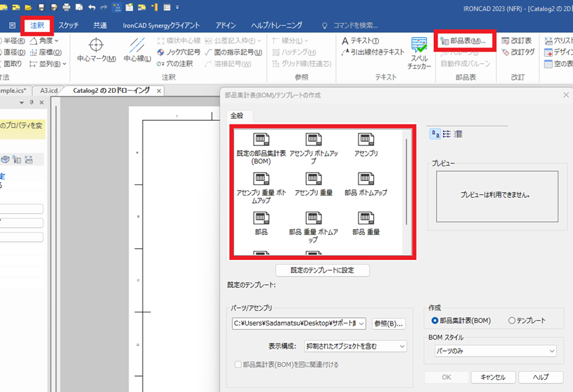This screenshot has width=573, height=392.
Task: Switch to the 注釈 ribbon tab
Action: pyautogui.click(x=37, y=25)
